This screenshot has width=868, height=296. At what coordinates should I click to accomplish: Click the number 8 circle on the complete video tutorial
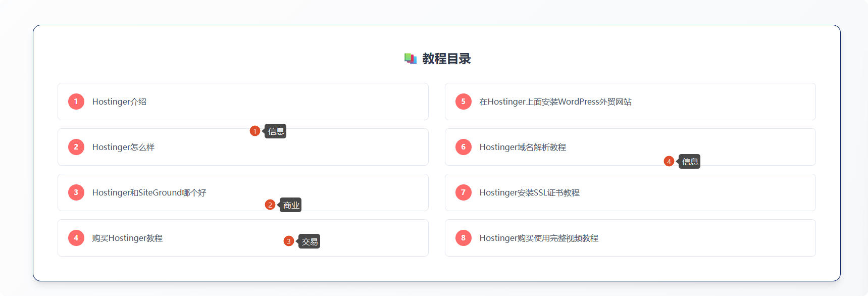point(463,237)
